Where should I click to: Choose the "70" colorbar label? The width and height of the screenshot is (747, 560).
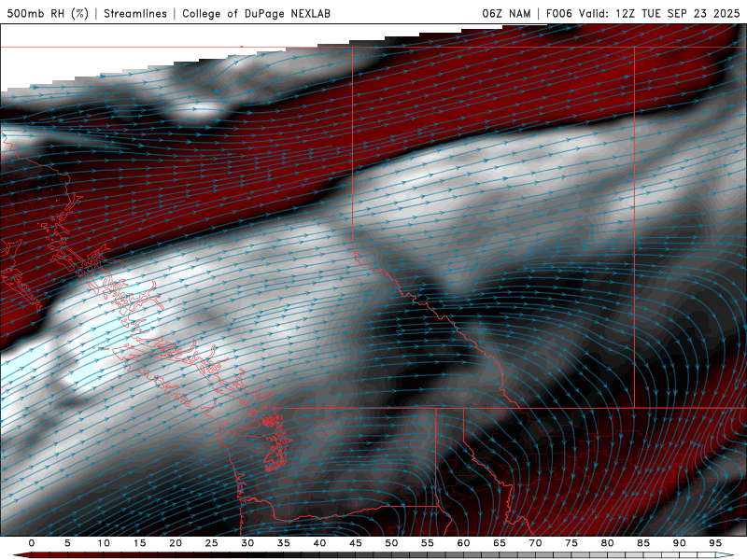pos(535,543)
